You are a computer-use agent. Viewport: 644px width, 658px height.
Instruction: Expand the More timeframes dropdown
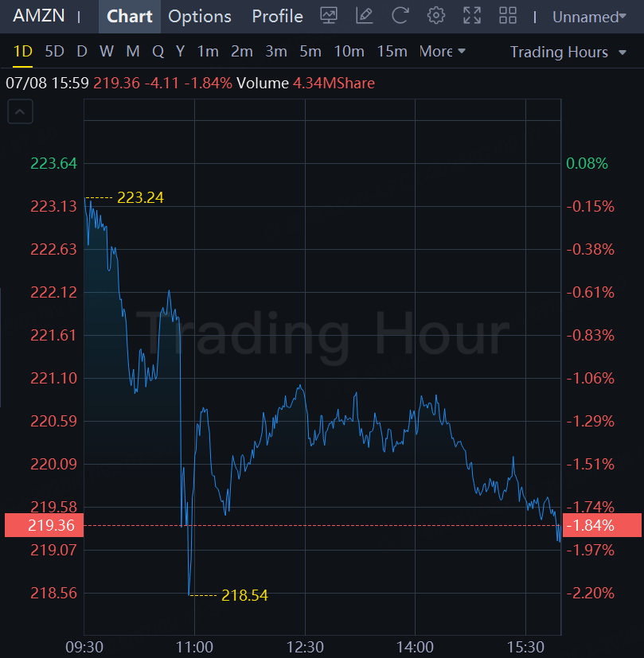(x=443, y=52)
